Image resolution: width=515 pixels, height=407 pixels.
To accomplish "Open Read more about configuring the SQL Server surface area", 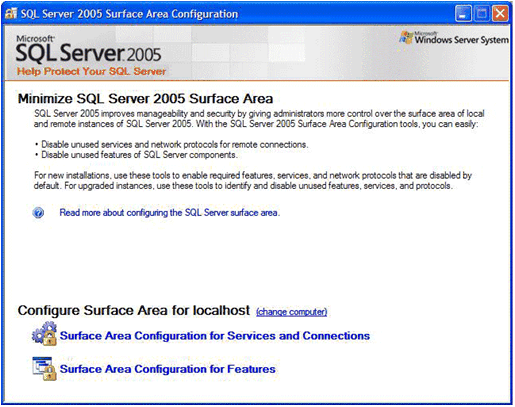I will [x=170, y=213].
